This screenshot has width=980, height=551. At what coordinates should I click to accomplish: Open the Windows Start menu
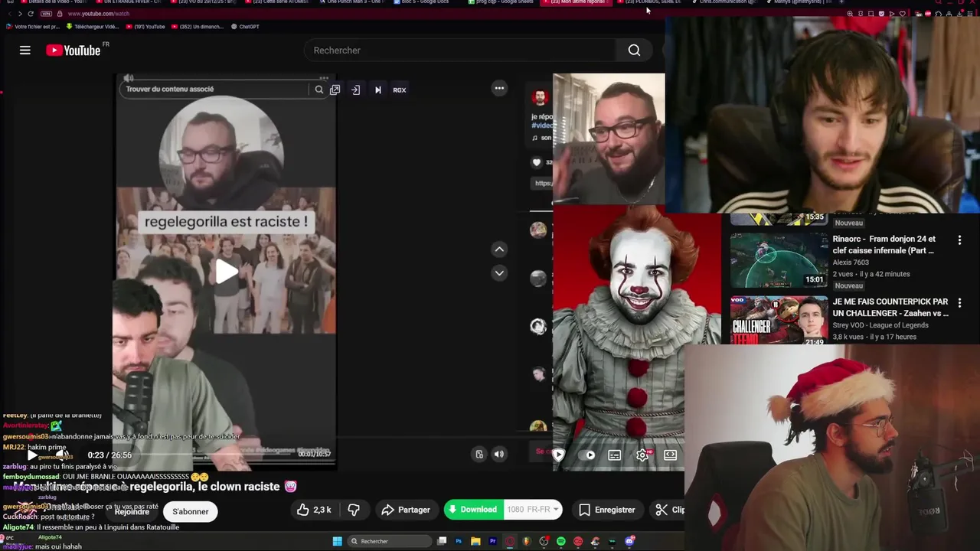pos(337,541)
